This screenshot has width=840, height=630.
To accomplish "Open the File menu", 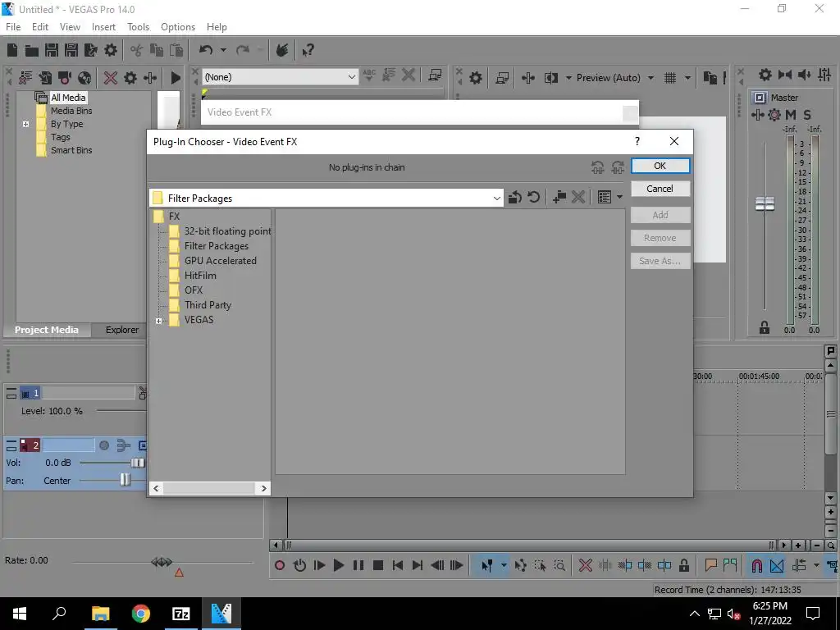I will click(x=13, y=27).
